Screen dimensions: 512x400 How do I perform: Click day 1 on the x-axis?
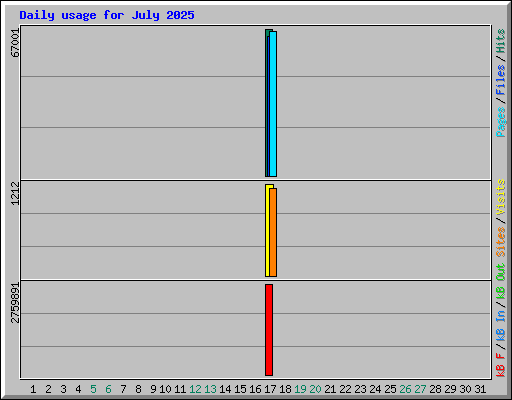point(33,389)
